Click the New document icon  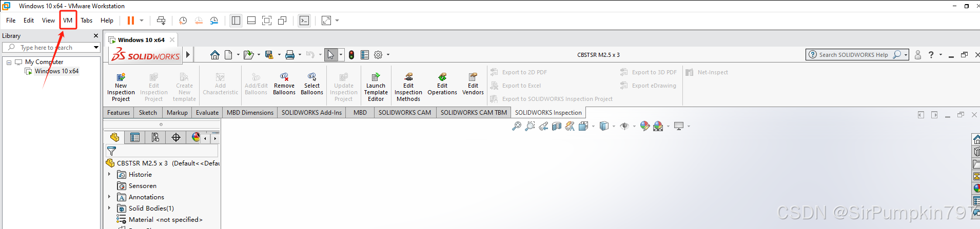coord(228,55)
